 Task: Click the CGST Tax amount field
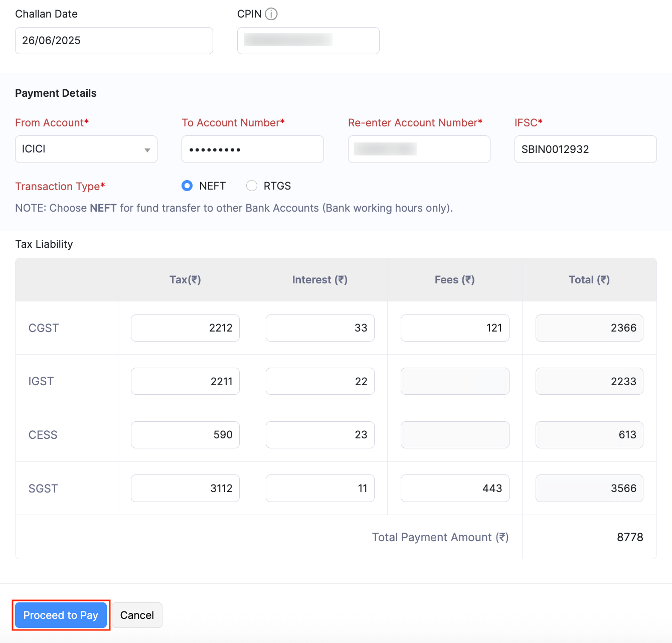pos(185,328)
